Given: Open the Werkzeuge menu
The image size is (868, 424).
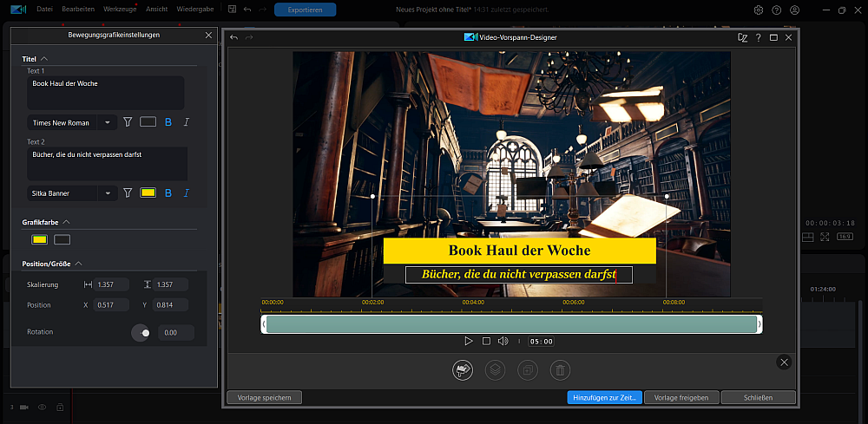Looking at the screenshot, I should tap(120, 10).
